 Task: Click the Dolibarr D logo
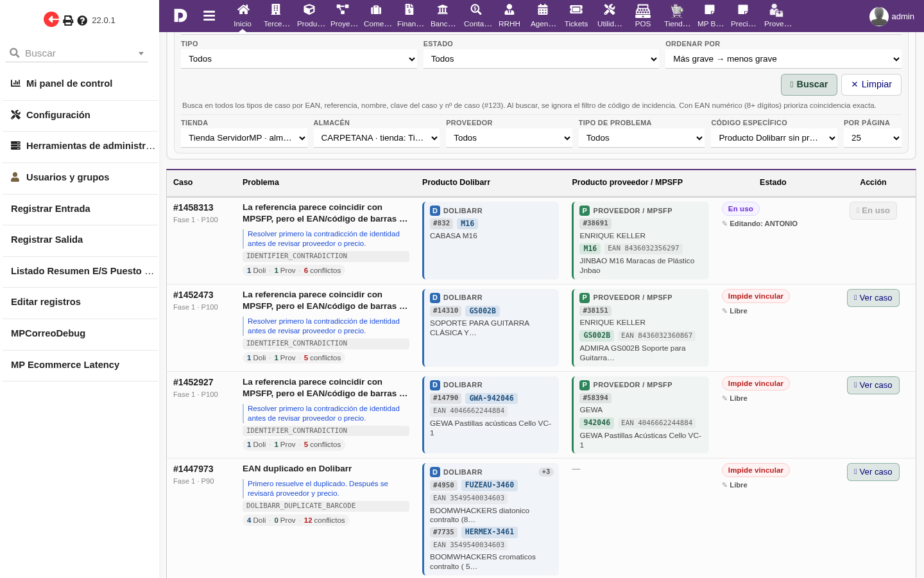[x=180, y=15]
